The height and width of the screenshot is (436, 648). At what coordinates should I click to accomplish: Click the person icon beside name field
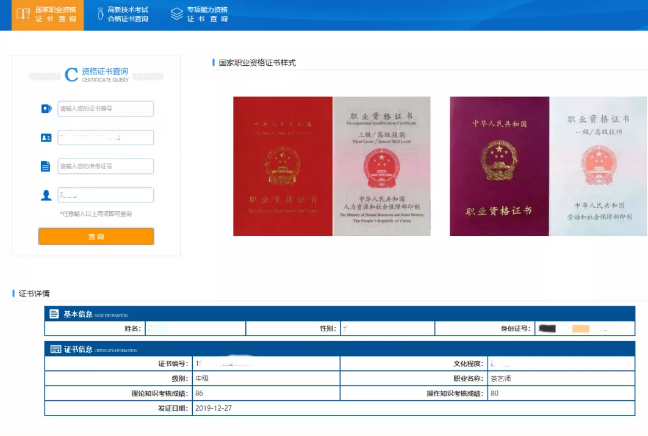46,195
